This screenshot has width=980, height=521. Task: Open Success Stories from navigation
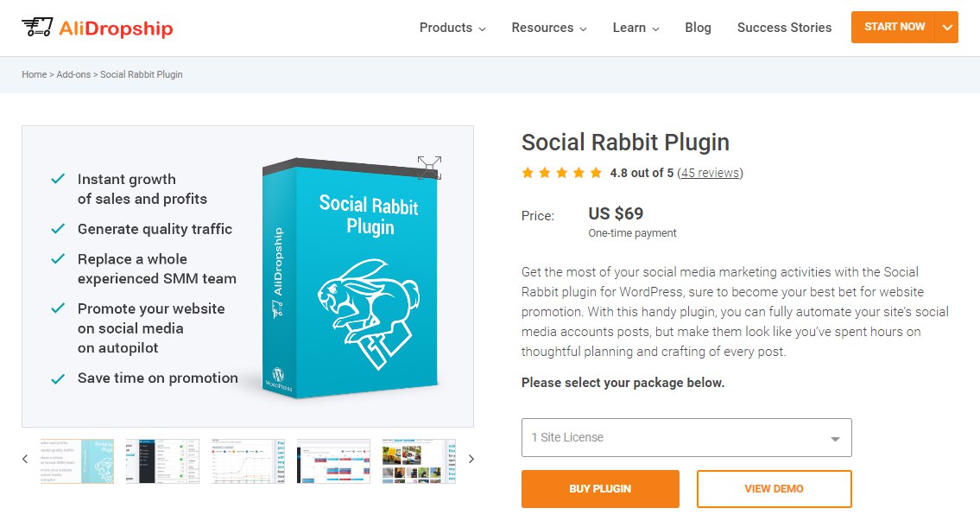pos(784,28)
